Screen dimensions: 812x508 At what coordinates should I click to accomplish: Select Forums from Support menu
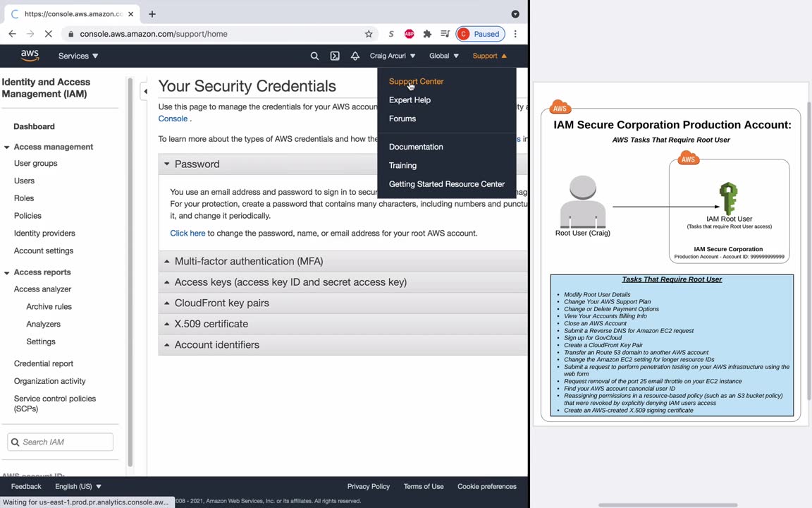pos(402,119)
